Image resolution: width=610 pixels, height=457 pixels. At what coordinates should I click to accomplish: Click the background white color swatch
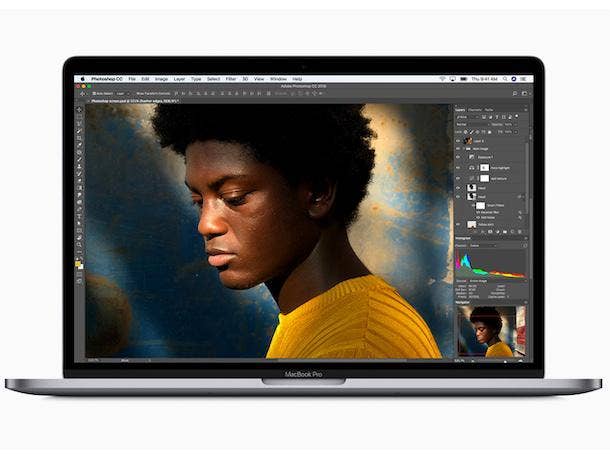point(81,267)
